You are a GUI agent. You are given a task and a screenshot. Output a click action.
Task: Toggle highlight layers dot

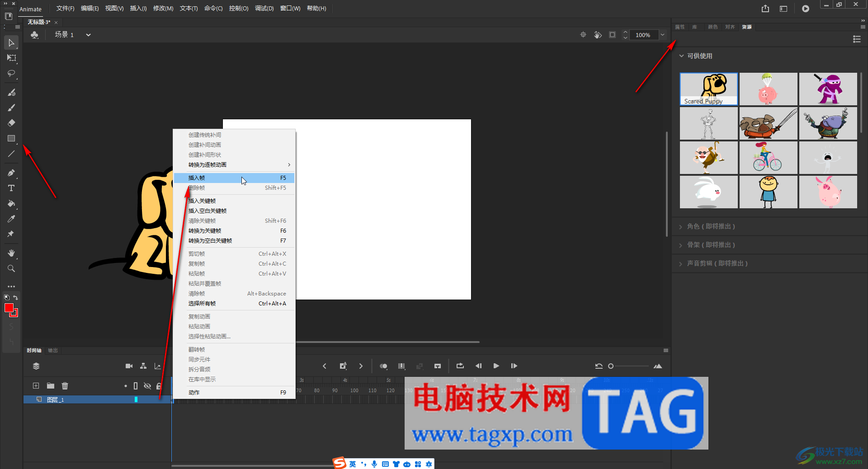click(x=125, y=386)
